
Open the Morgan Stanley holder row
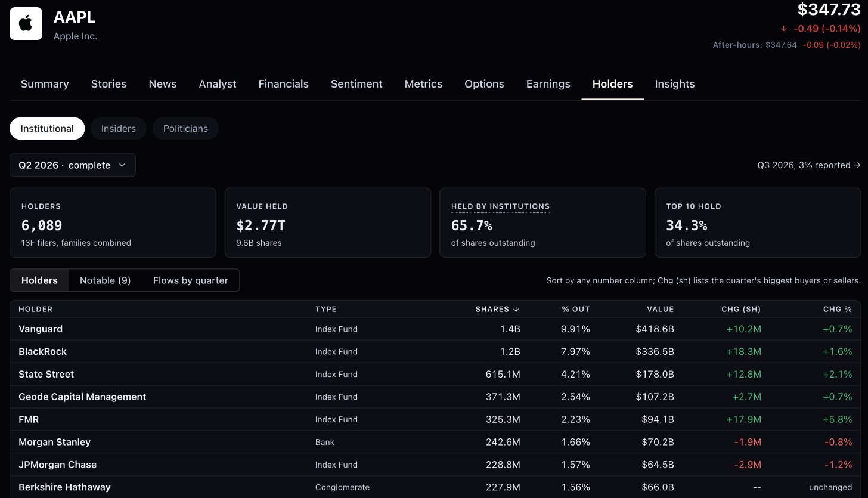point(435,442)
